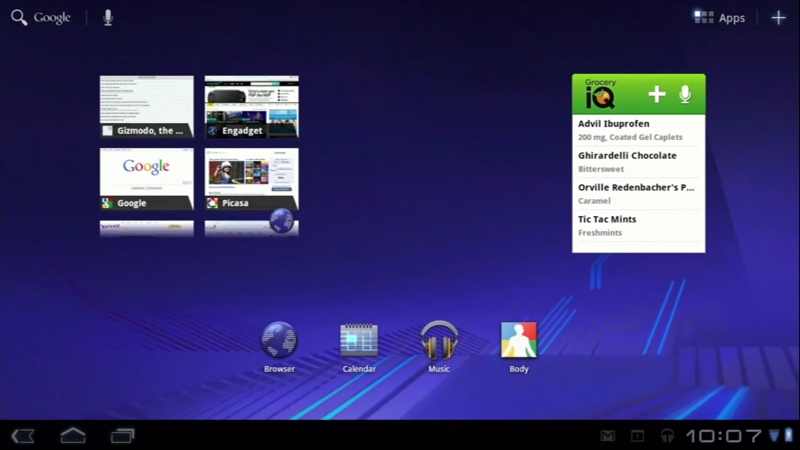
Task: Select Tic Tac Mints grocery item
Action: tap(639, 226)
